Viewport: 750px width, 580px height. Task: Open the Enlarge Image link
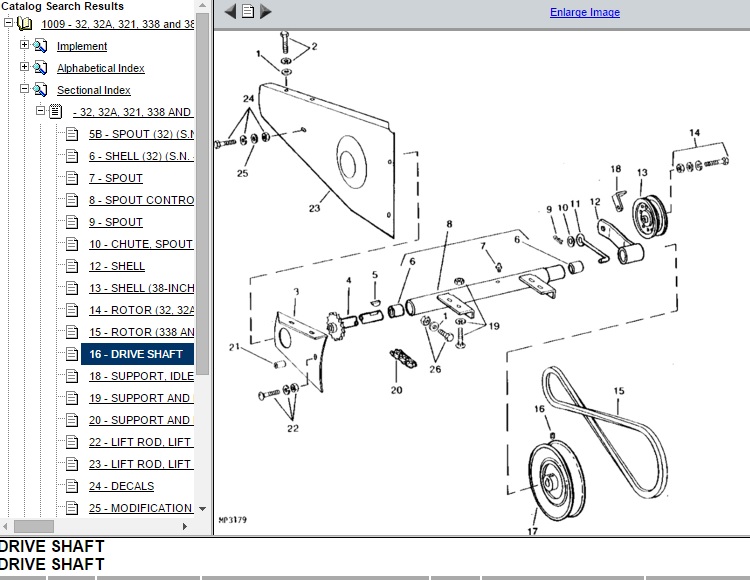[584, 13]
